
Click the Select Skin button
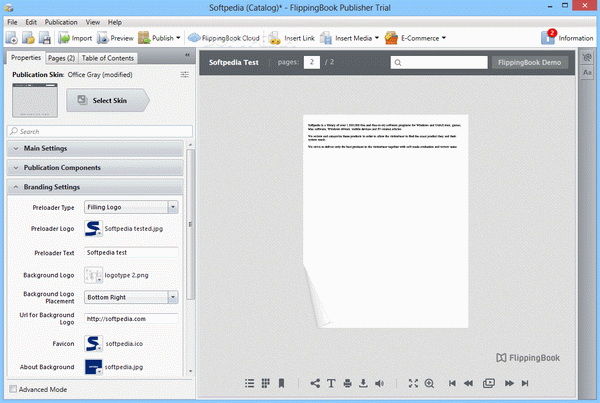click(108, 100)
